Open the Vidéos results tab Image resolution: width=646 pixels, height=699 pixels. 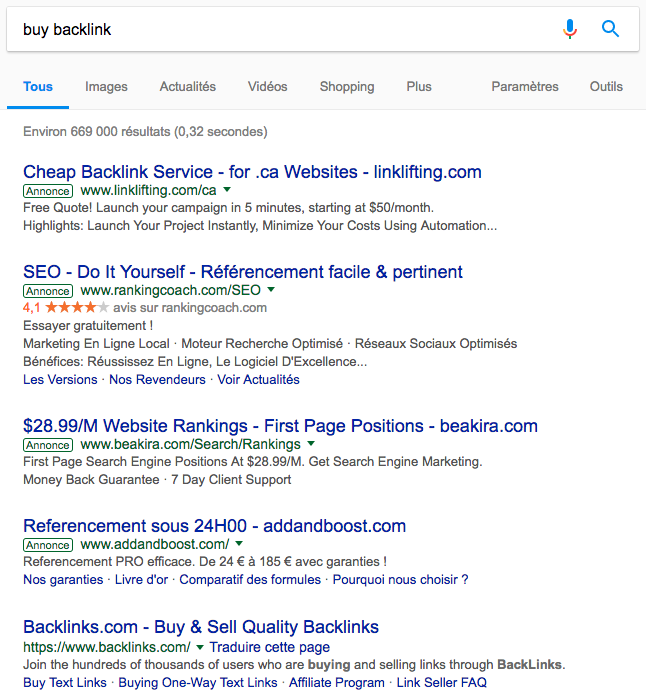pos(267,86)
